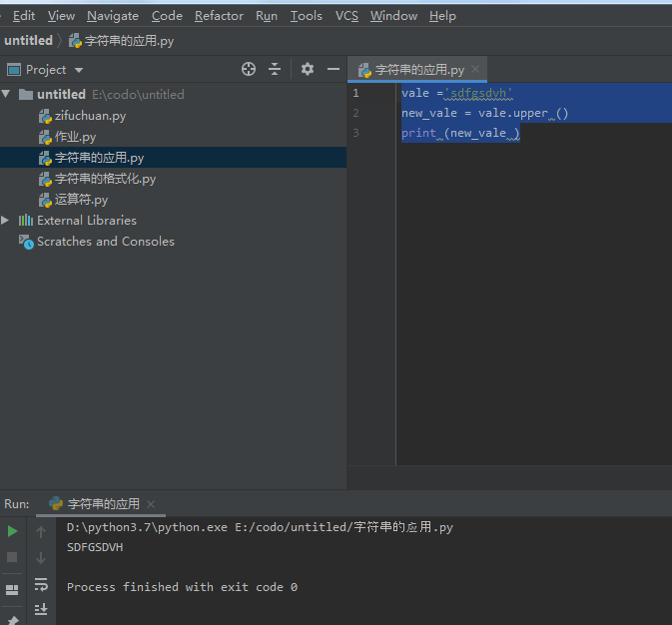Close the 字符串的应用.py editor tab
672x625 pixels.
(475, 69)
